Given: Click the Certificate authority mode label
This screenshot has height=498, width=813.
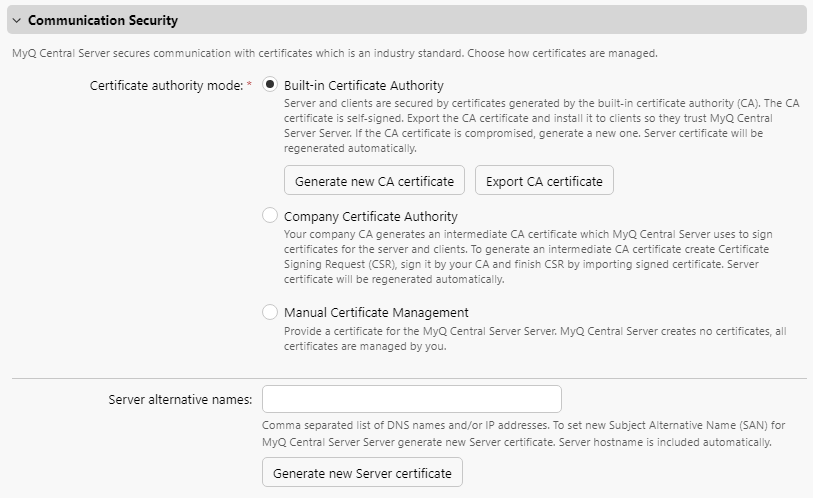Looking at the screenshot, I should click(x=166, y=86).
